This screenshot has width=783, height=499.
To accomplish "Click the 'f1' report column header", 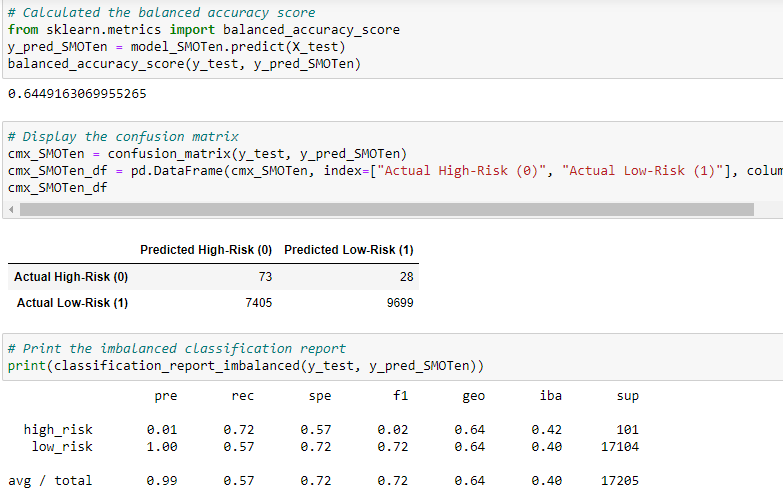I will 400,396.
